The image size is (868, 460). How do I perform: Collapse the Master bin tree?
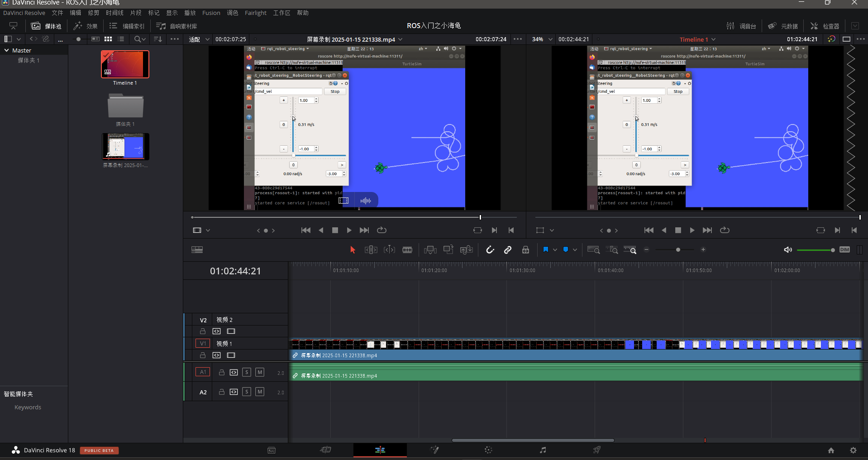(x=6, y=50)
